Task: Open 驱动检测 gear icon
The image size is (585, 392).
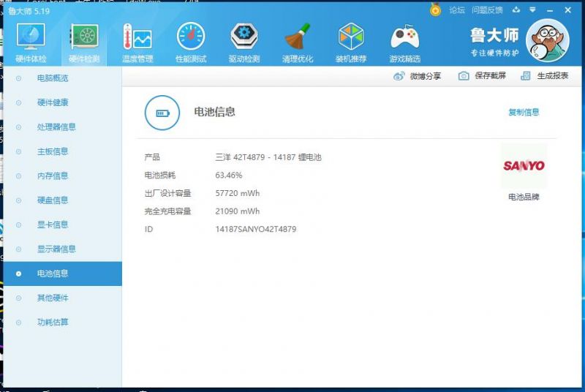Action: (244, 37)
